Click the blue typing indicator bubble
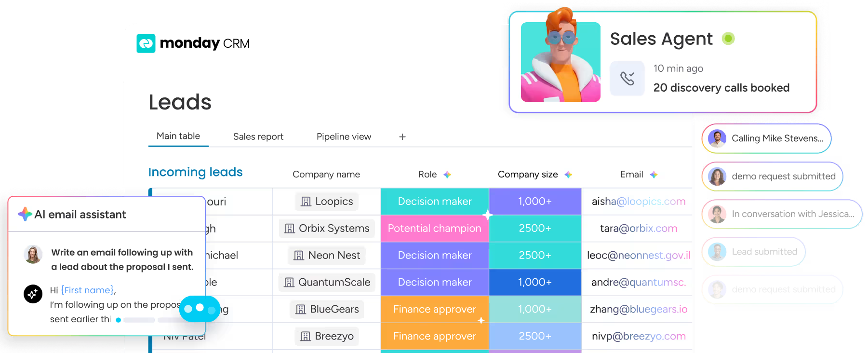Screen dimensions: 868x353 click(200, 309)
